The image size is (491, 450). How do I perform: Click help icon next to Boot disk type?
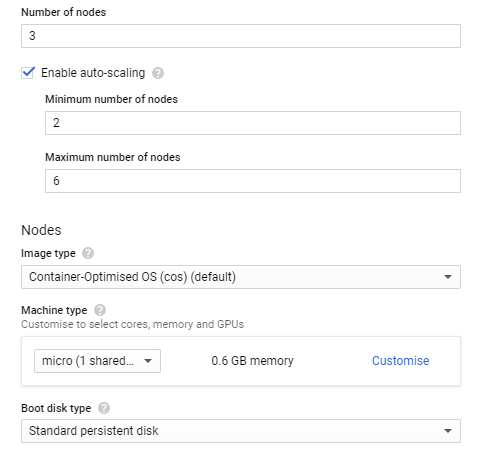tap(104, 408)
